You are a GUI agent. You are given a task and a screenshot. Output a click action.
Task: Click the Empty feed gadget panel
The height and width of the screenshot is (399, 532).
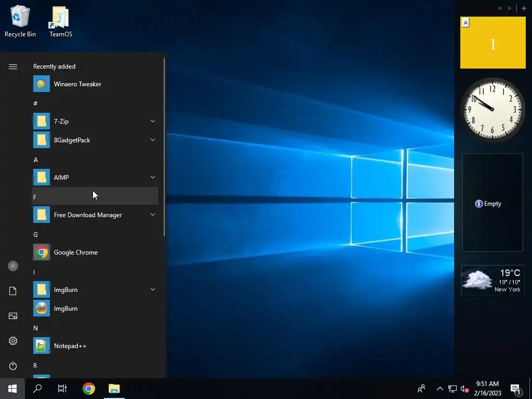(493, 203)
